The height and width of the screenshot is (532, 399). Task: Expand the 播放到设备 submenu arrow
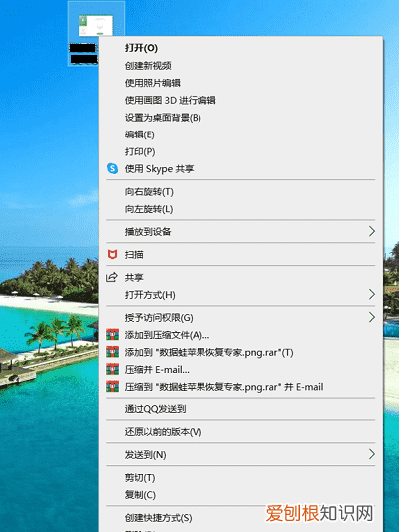(x=372, y=231)
